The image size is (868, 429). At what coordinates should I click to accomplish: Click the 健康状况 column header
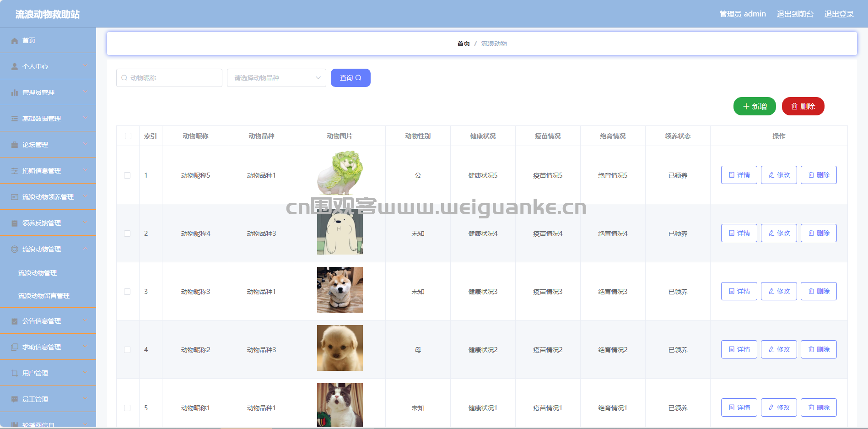(483, 136)
